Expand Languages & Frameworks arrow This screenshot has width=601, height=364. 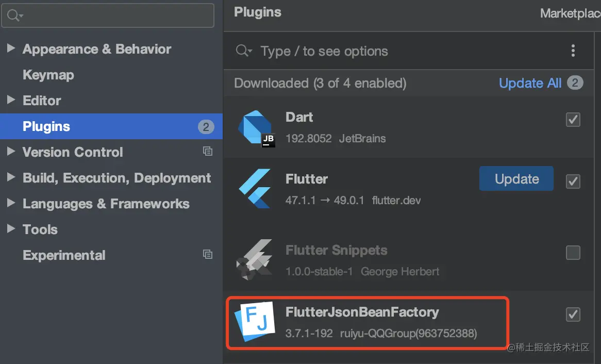pyautogui.click(x=11, y=203)
